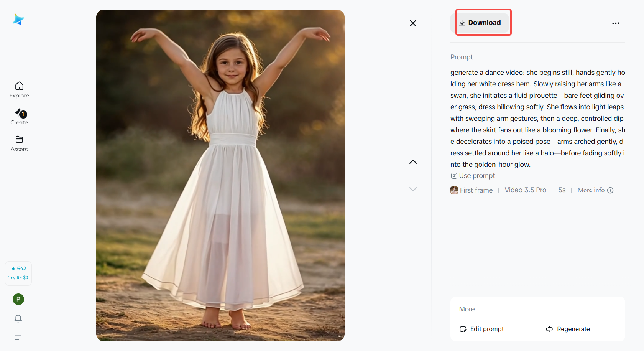The width and height of the screenshot is (644, 351).
Task: Open the Create section
Action: pos(19,117)
